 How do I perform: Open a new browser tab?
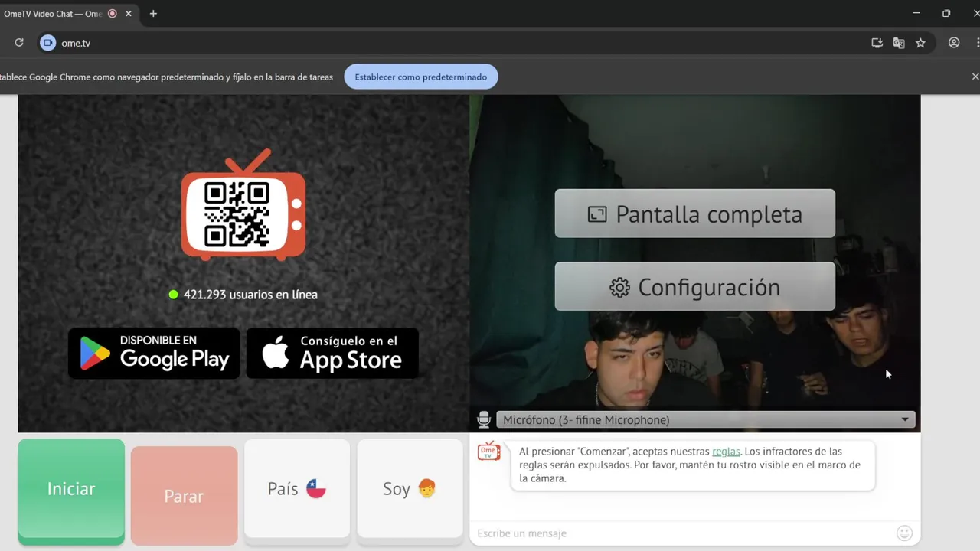153,13
